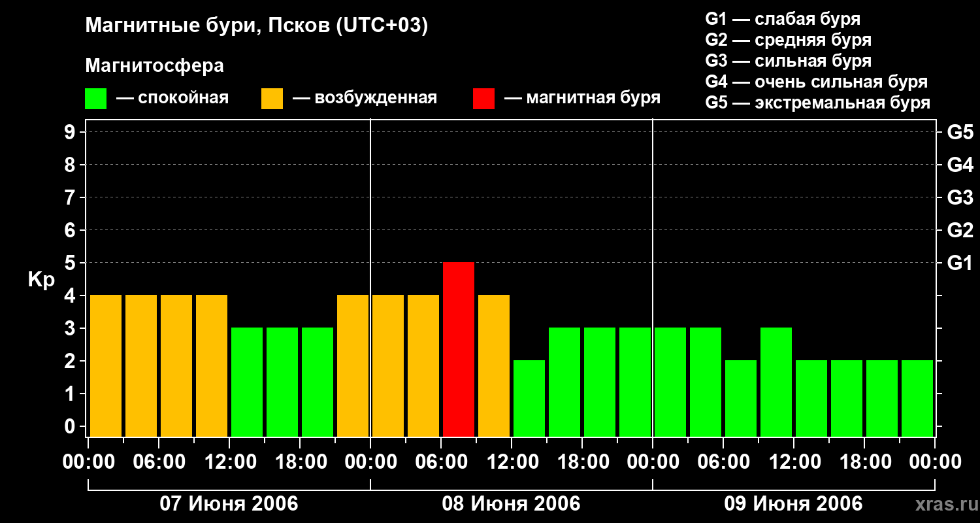Click the '18:00' time label above 08 Июня
The width and height of the screenshot is (980, 523).
pyautogui.click(x=582, y=462)
